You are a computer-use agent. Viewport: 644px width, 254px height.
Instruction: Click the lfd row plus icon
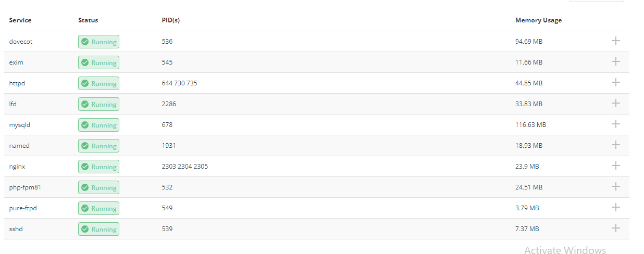615,103
